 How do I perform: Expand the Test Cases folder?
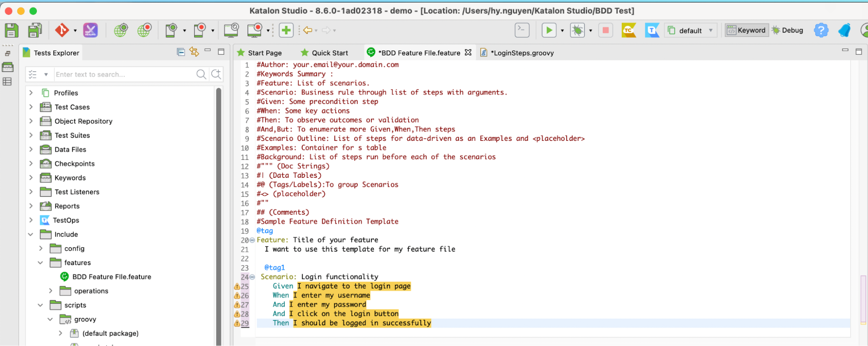[31, 107]
